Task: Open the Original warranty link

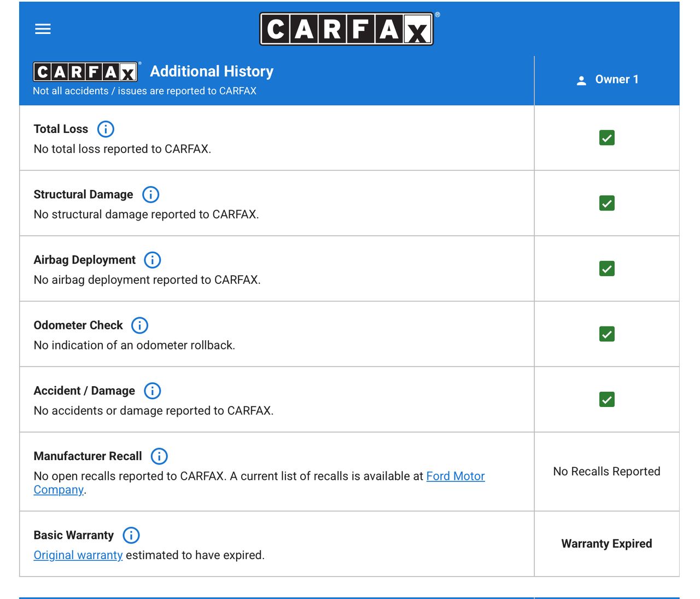Action: point(78,555)
